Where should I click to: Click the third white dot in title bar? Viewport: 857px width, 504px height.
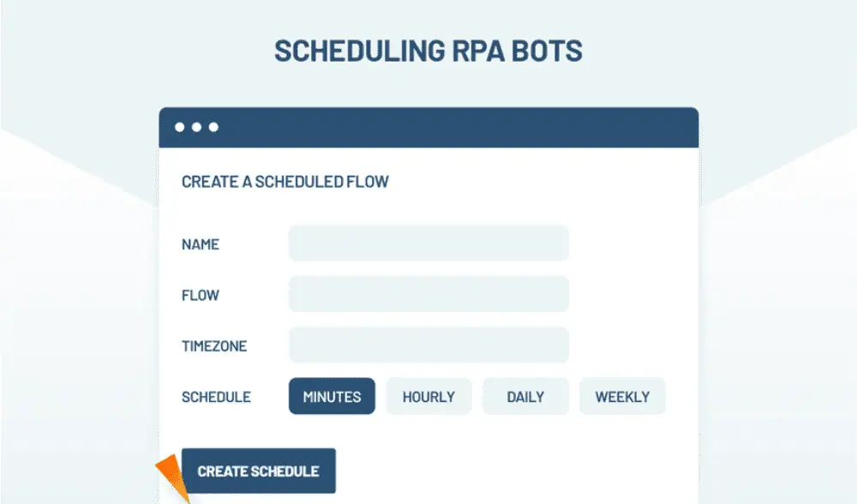pos(213,128)
